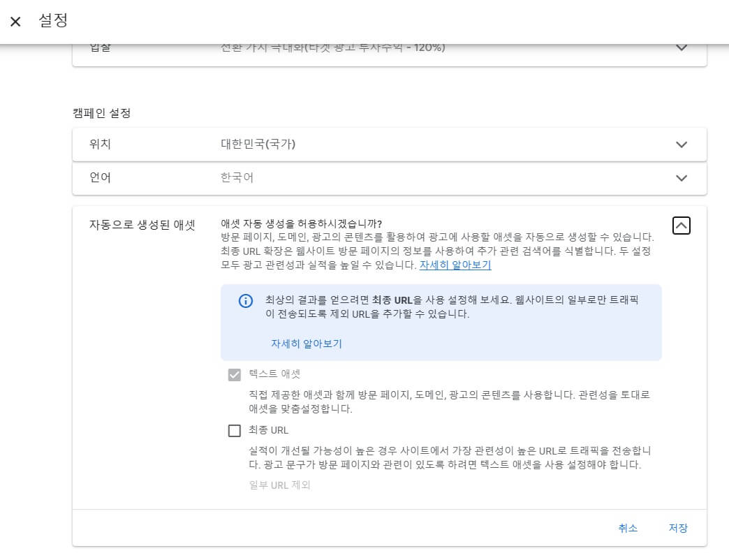Image resolution: width=729 pixels, height=560 pixels.
Task: Click the 애셋 자동 생성을 허용하시겠습니까? question
Action: click(x=301, y=223)
